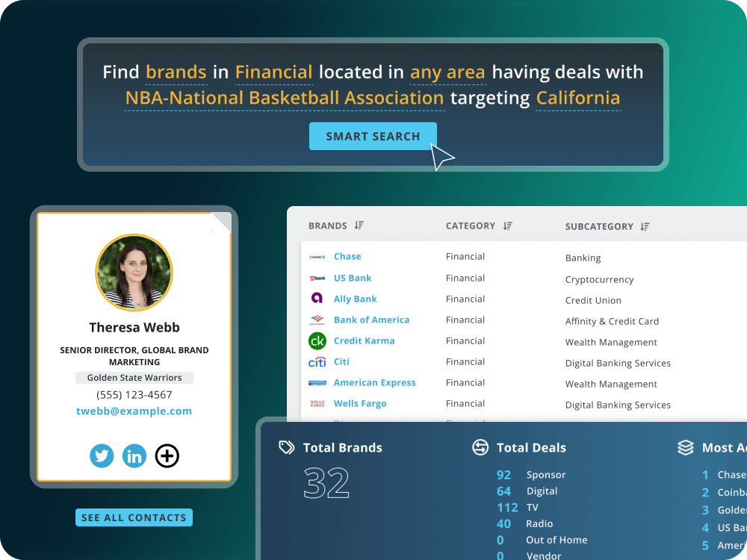The width and height of the screenshot is (747, 560).
Task: Open the Ally Bank brand link
Action: pyautogui.click(x=356, y=299)
